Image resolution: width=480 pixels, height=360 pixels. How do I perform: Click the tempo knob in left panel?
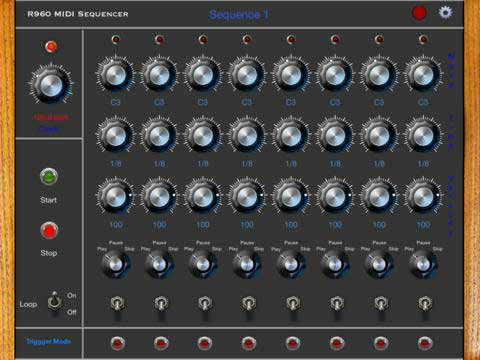[x=51, y=84]
